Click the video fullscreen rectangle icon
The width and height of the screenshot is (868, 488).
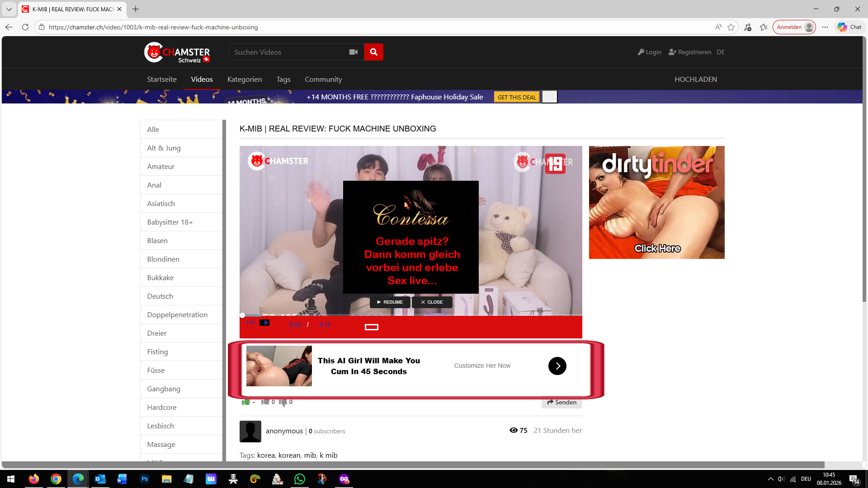tap(371, 327)
